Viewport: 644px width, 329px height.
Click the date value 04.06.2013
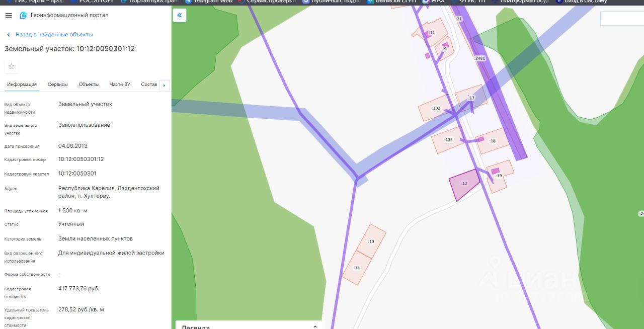tap(73, 146)
